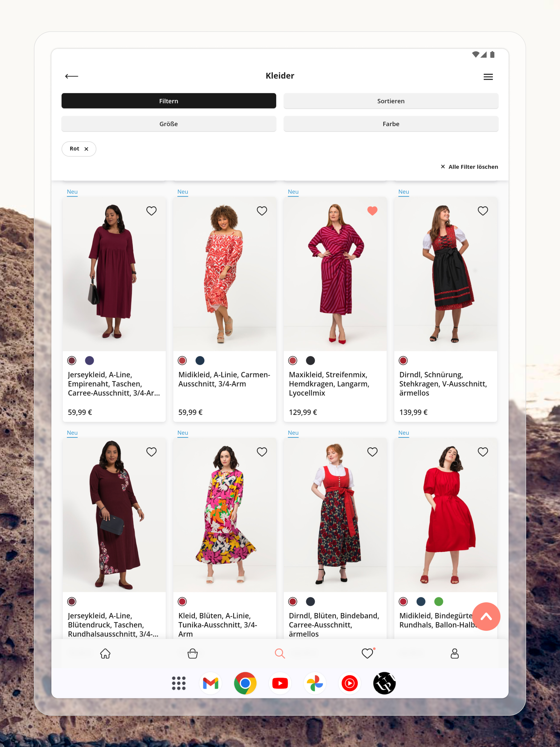The height and width of the screenshot is (747, 560).
Task: Open the Farbe filter dropdown
Action: (391, 124)
